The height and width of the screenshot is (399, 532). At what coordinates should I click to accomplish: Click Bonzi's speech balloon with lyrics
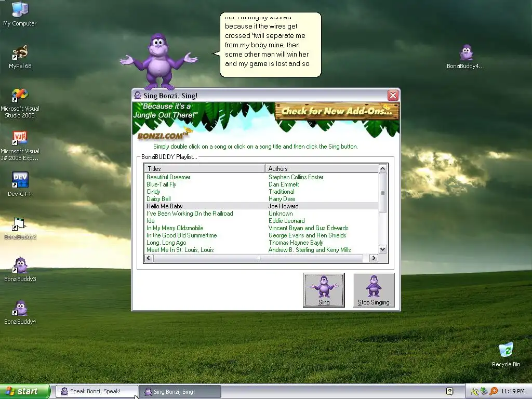click(270, 45)
